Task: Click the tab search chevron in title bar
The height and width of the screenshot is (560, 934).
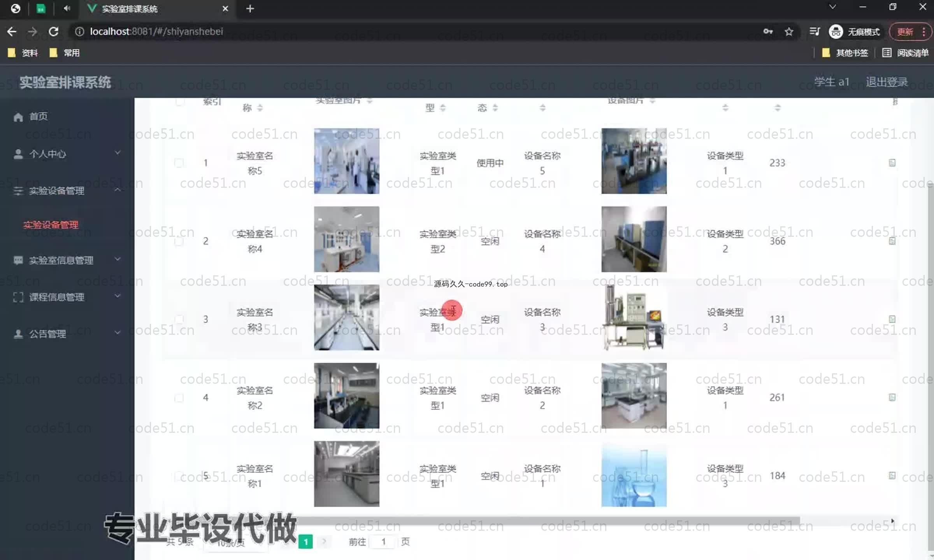Action: pyautogui.click(x=832, y=7)
